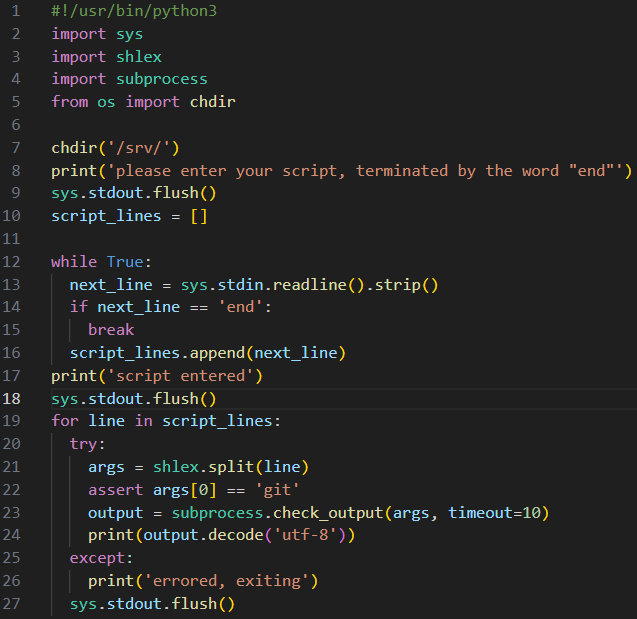
Task: Click the '/srv/' string on line 7
Action: [139, 148]
